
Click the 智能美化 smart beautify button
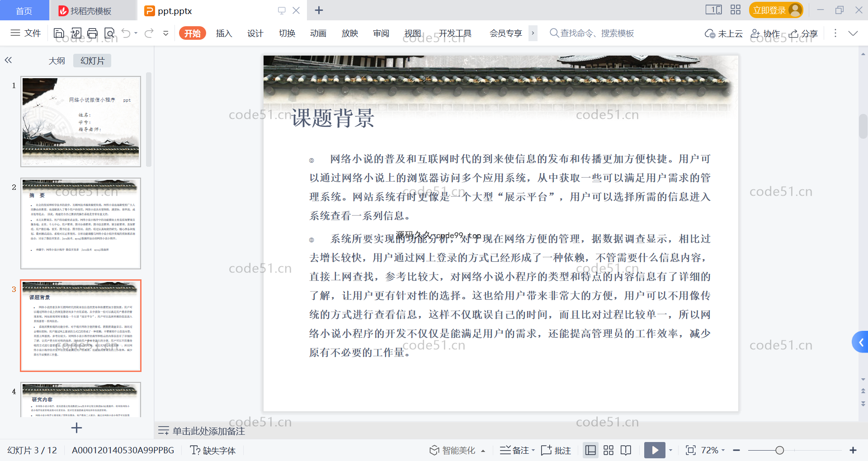tap(452, 450)
